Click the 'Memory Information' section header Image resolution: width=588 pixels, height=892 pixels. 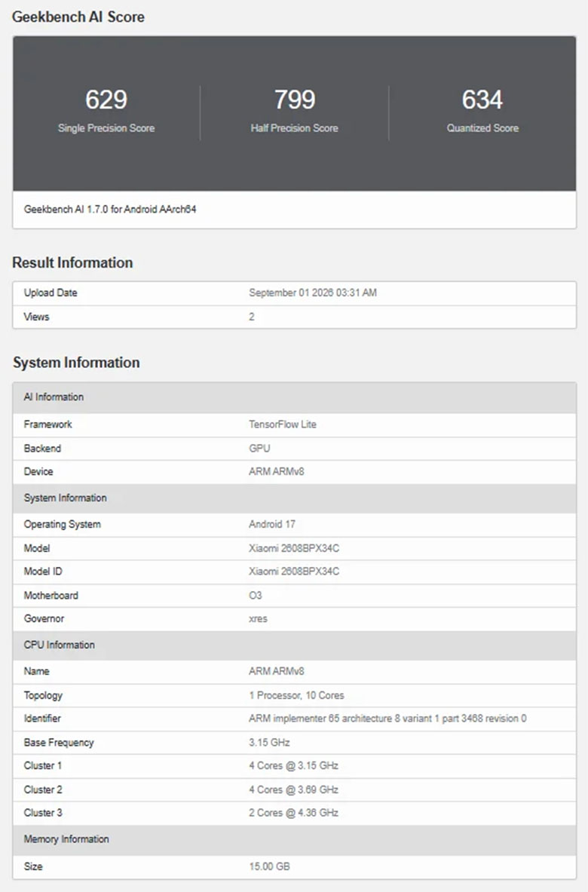[x=295, y=840]
